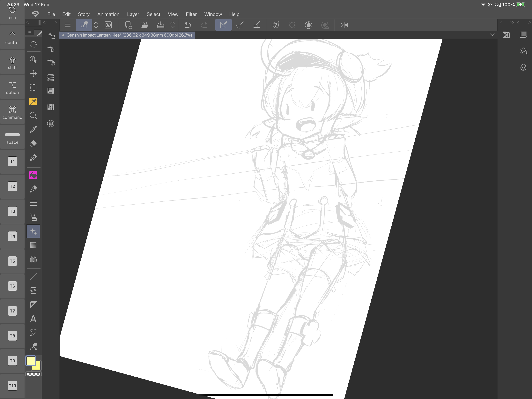The width and height of the screenshot is (532, 399).
Task: Toggle the control modifier key
Action: [12, 38]
